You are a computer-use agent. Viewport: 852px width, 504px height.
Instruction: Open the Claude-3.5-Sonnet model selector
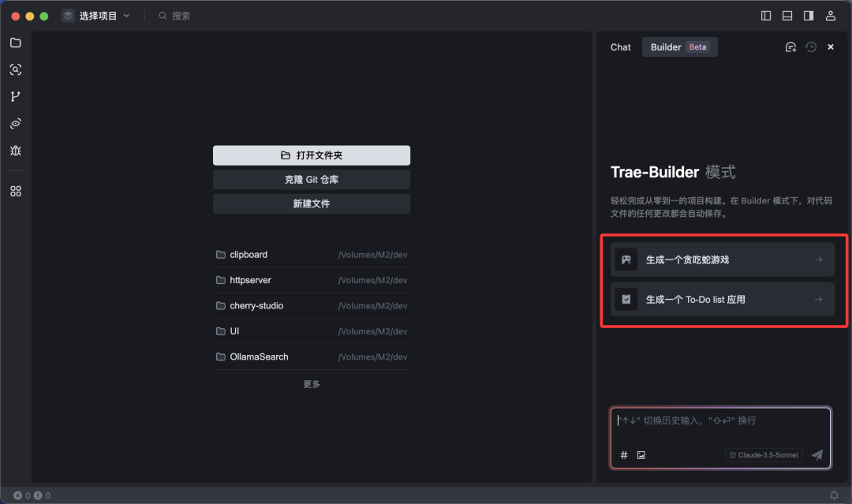tap(764, 455)
